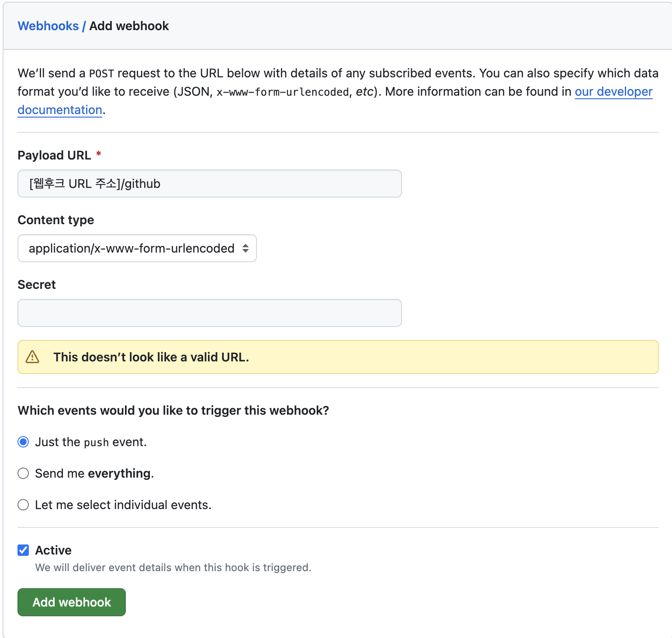This screenshot has height=638, width=672.
Task: Click the warning triangle icon
Action: pyautogui.click(x=32, y=357)
